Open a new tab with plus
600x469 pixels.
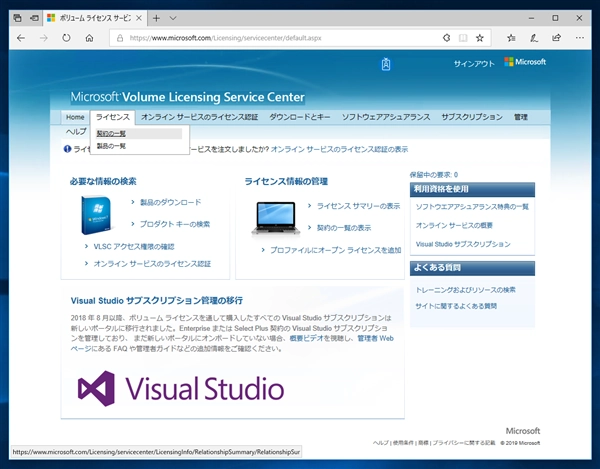pos(156,18)
